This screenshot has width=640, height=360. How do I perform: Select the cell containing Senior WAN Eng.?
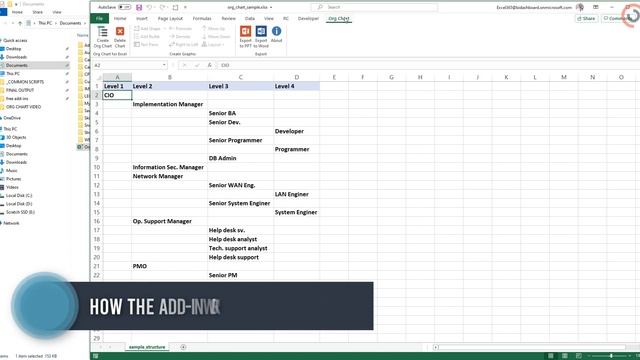[x=240, y=185]
